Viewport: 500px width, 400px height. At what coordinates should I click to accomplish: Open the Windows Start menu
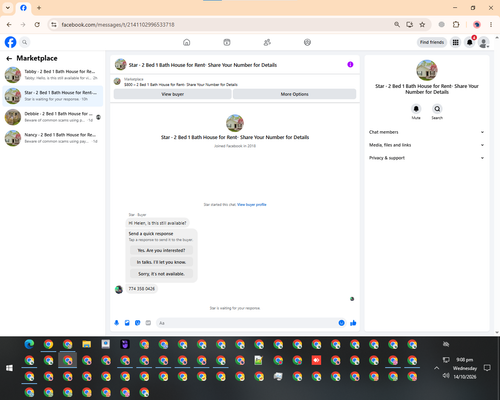click(9, 368)
